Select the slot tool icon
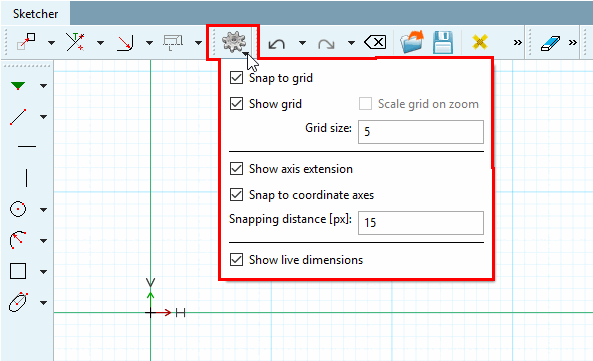The width and height of the screenshot is (593, 361). point(18,302)
